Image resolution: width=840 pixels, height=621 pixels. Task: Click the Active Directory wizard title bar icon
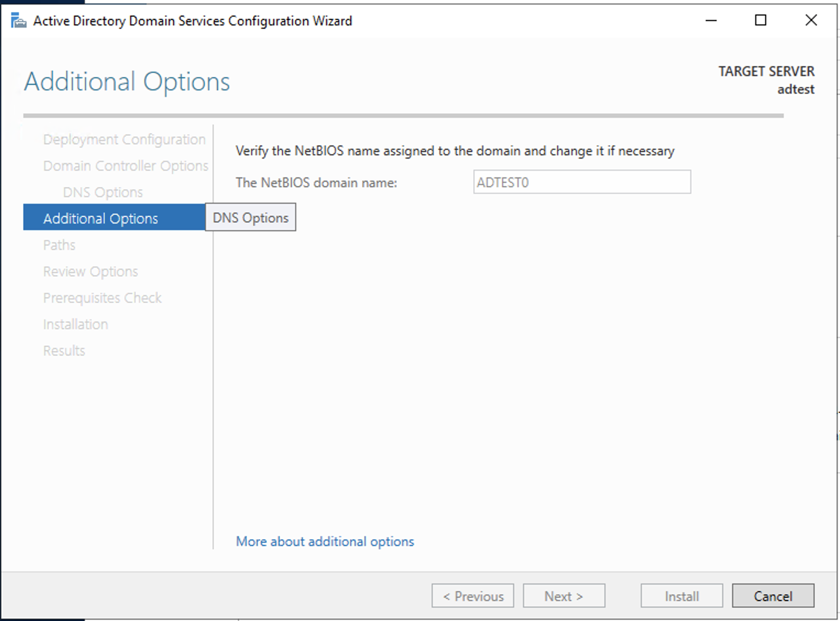[18, 20]
